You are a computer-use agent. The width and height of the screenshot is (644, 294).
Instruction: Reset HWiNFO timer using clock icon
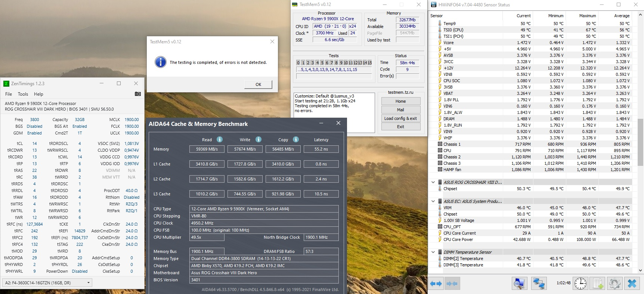click(x=580, y=284)
